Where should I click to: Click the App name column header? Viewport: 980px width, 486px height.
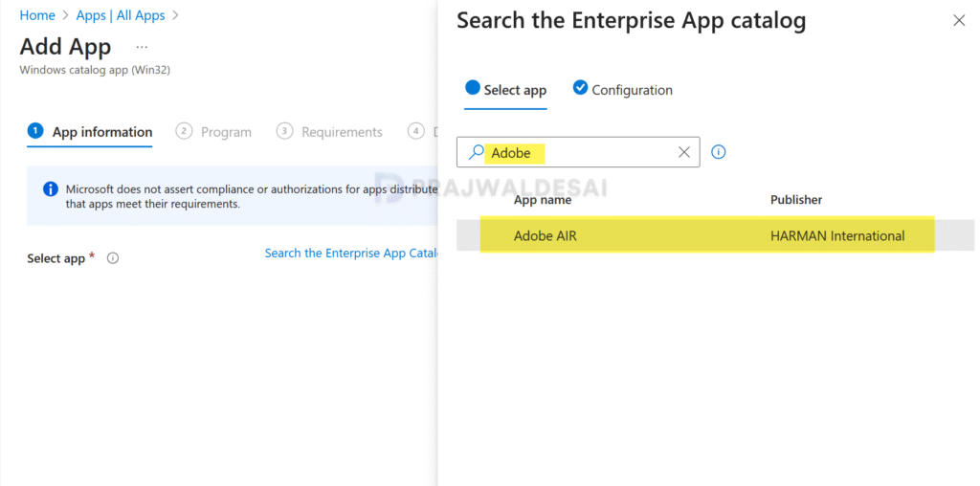click(x=543, y=200)
